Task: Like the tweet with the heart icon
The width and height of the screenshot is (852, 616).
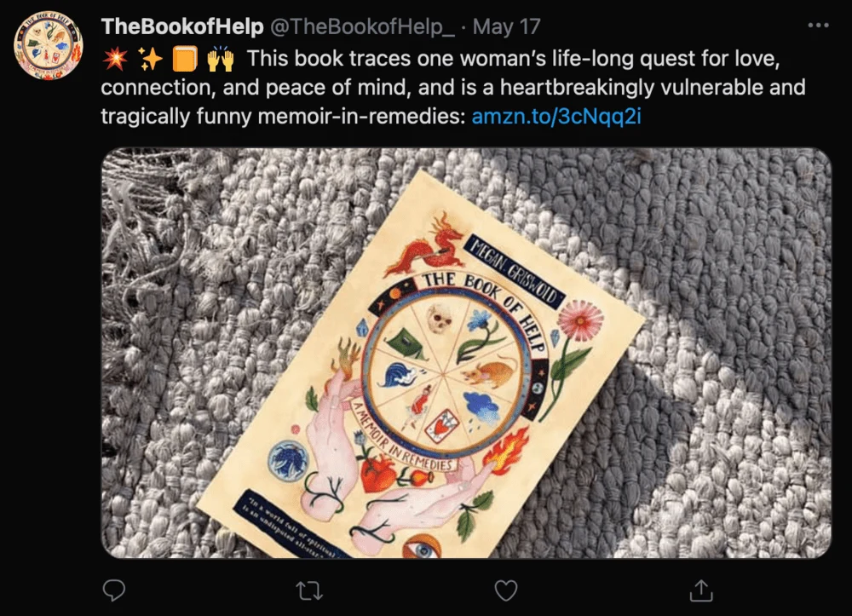Action: (x=506, y=590)
